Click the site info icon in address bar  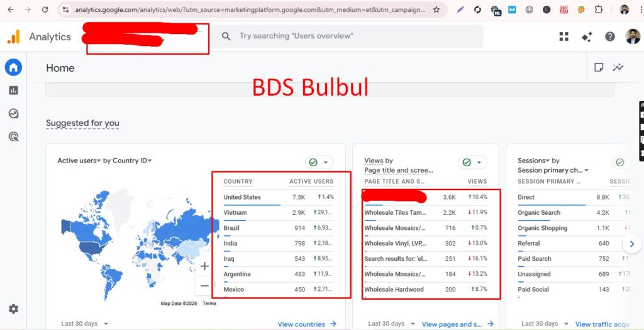(65, 9)
